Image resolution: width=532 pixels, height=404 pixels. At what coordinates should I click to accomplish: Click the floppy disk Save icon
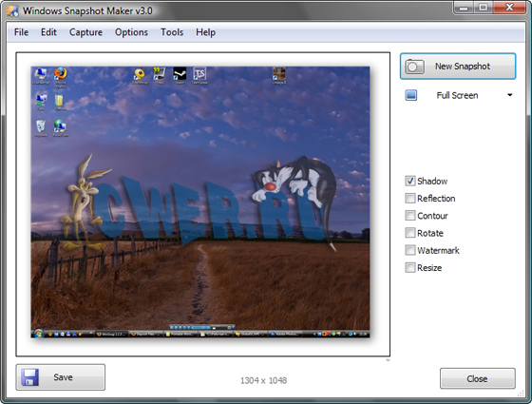point(29,377)
